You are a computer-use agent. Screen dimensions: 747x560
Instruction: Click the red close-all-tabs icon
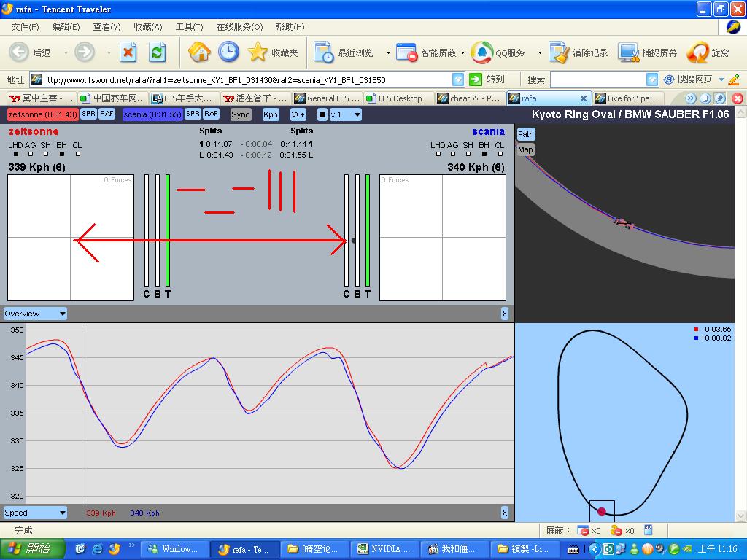point(738,98)
